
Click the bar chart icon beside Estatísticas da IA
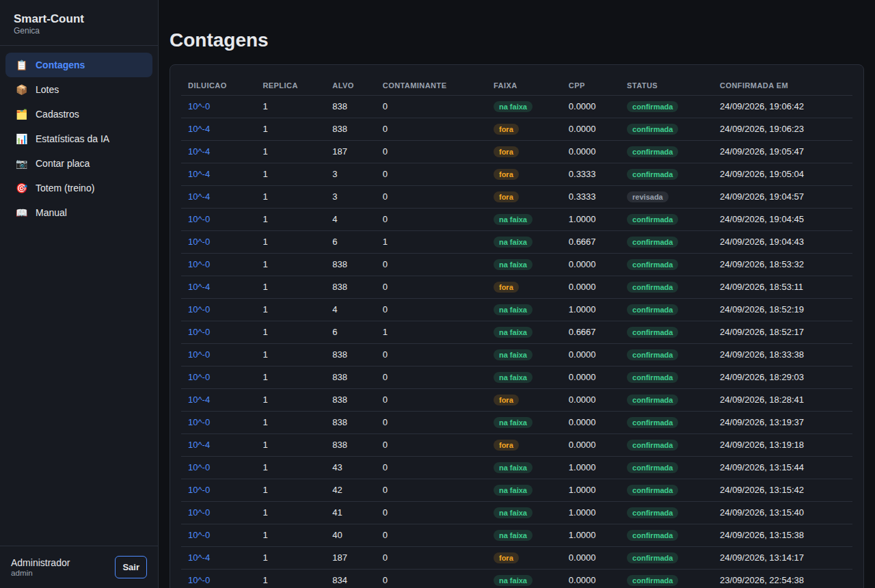(21, 139)
